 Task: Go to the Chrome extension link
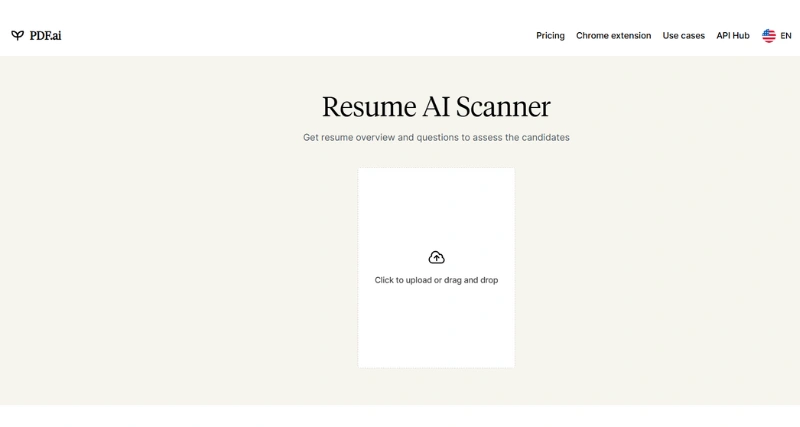click(613, 35)
